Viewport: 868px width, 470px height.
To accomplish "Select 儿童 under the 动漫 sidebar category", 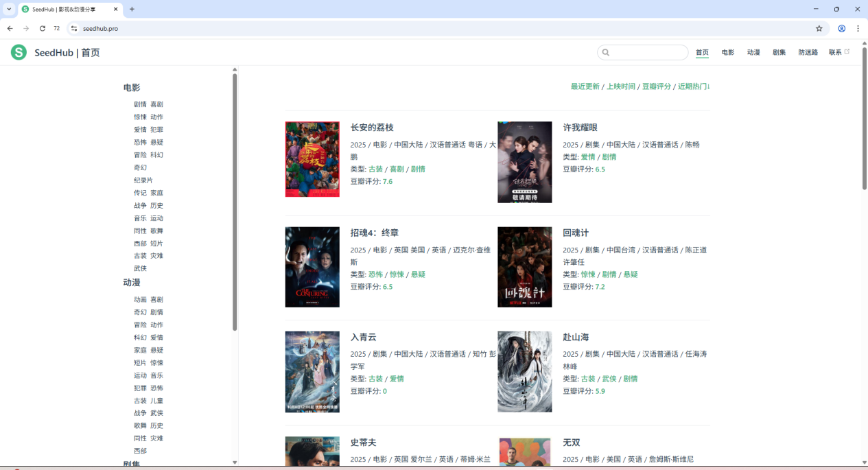I will coord(156,401).
